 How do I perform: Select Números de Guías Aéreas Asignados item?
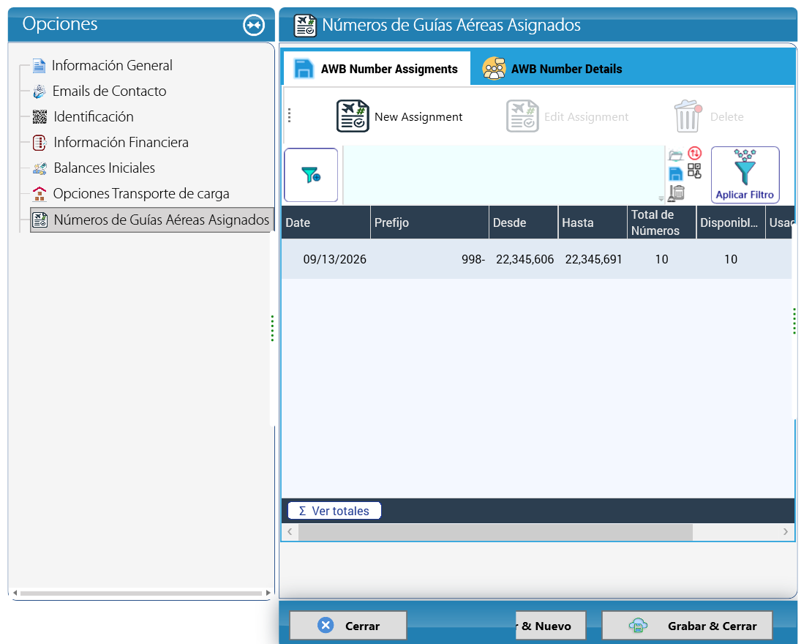(151, 220)
